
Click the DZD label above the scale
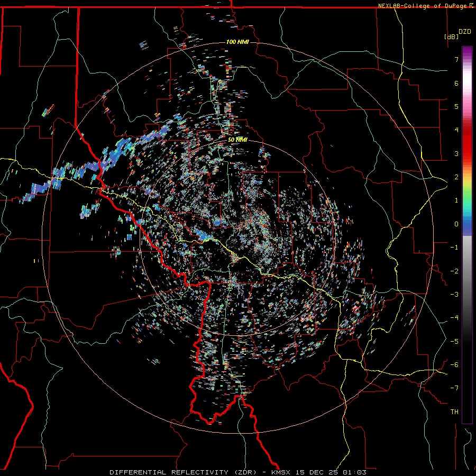(465, 32)
